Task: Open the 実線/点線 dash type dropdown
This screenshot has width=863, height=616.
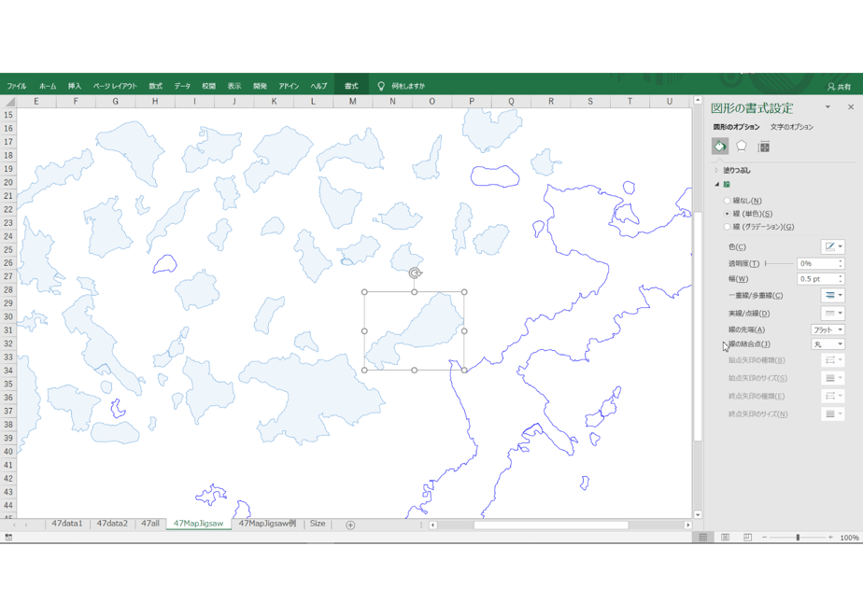Action: pos(833,314)
